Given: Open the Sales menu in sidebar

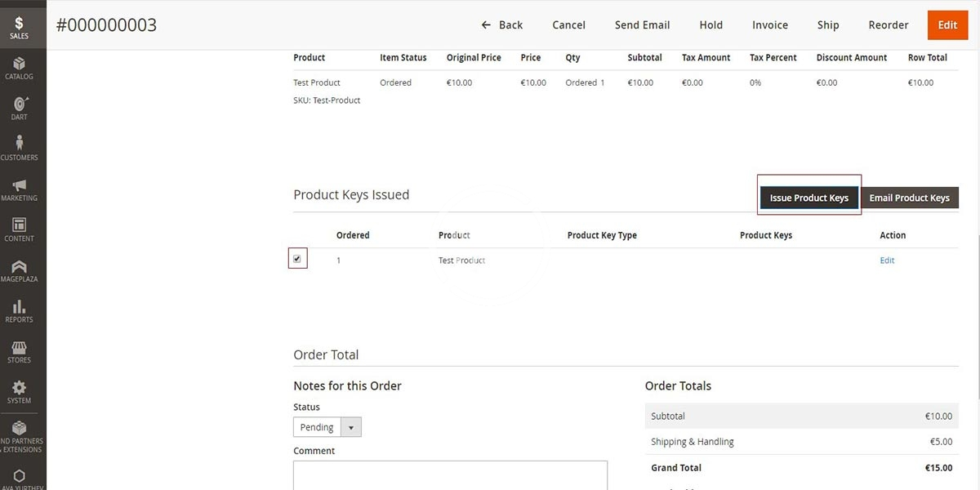Looking at the screenshot, I should pos(19,27).
